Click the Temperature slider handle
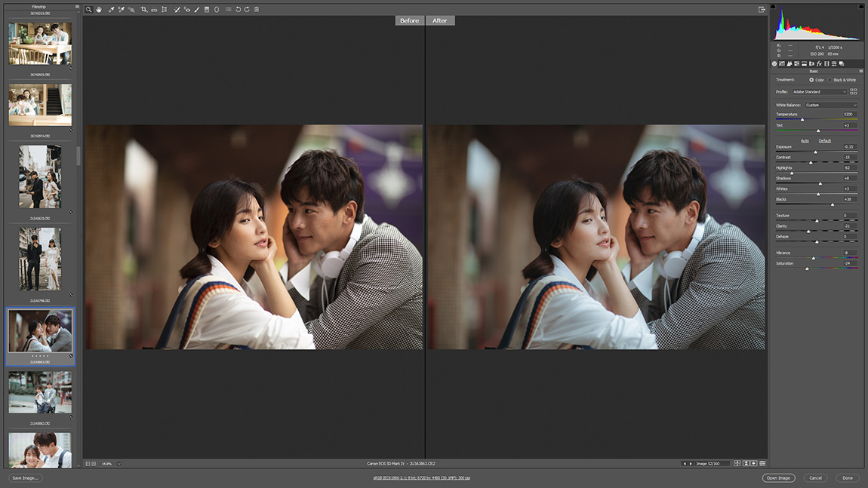Viewport: 868px width, 488px height. (x=802, y=119)
